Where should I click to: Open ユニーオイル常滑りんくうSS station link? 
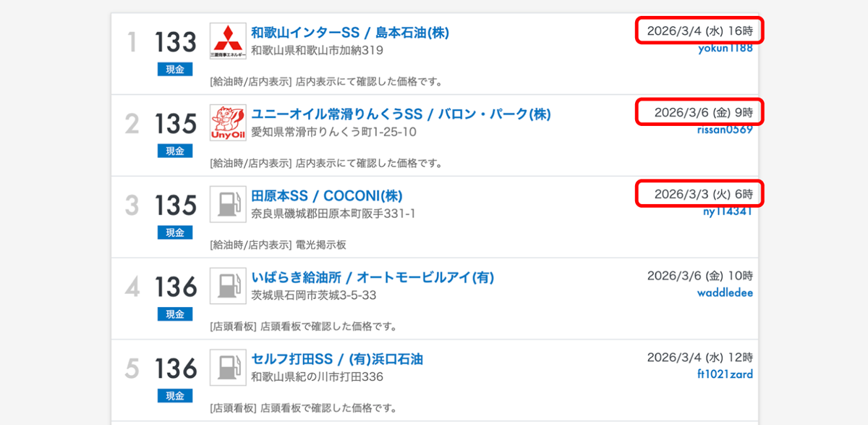coord(401,114)
